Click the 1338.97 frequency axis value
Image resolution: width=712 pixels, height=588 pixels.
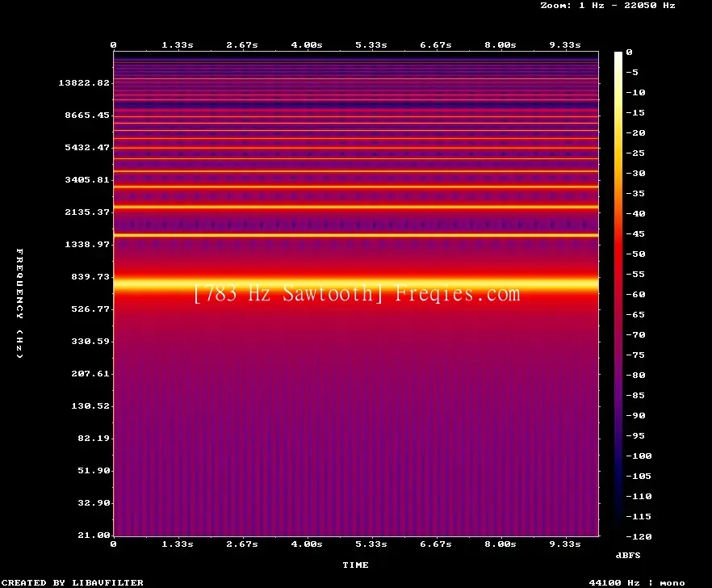point(87,244)
